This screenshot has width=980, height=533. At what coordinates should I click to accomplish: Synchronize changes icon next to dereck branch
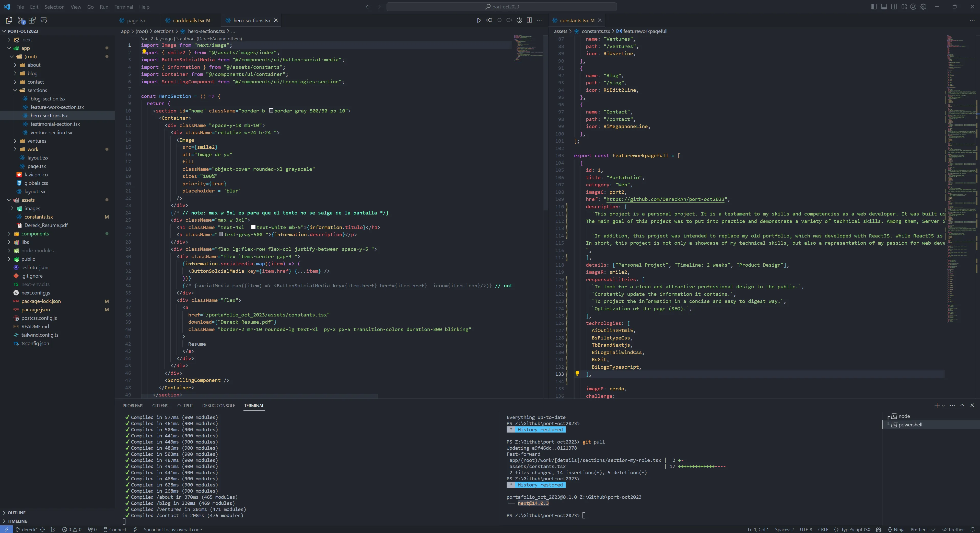pyautogui.click(x=43, y=529)
